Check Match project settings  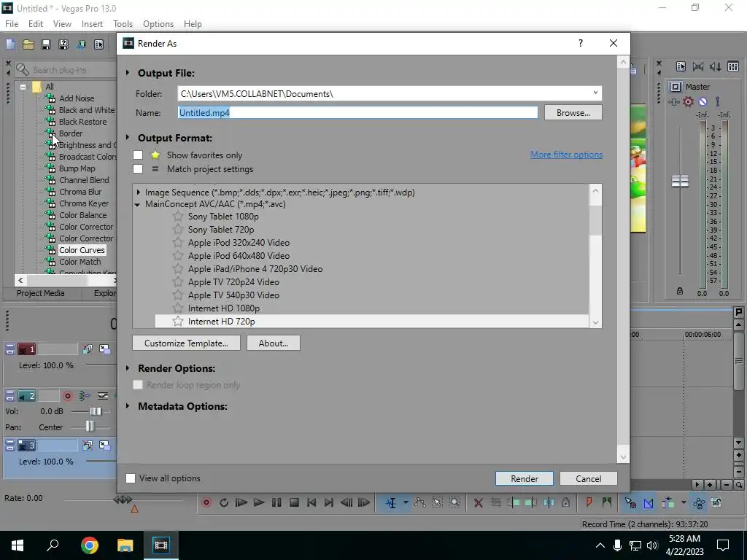click(138, 169)
